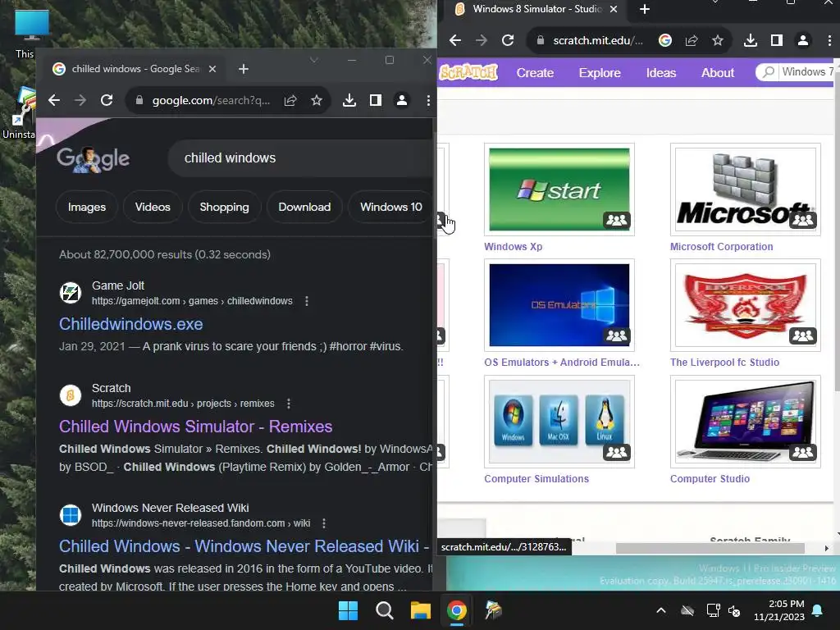Open more options for the Windows Never Released Wiki result
The width and height of the screenshot is (840, 630).
[324, 523]
